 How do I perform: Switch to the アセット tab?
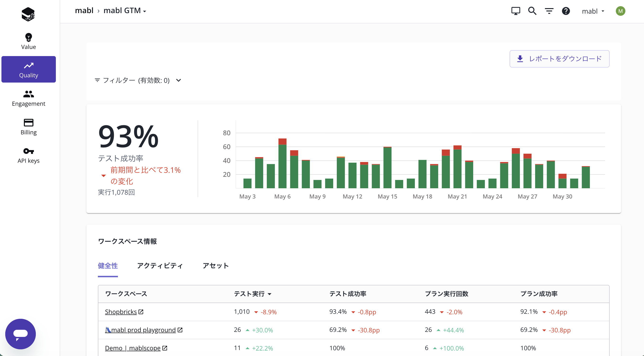(x=216, y=266)
